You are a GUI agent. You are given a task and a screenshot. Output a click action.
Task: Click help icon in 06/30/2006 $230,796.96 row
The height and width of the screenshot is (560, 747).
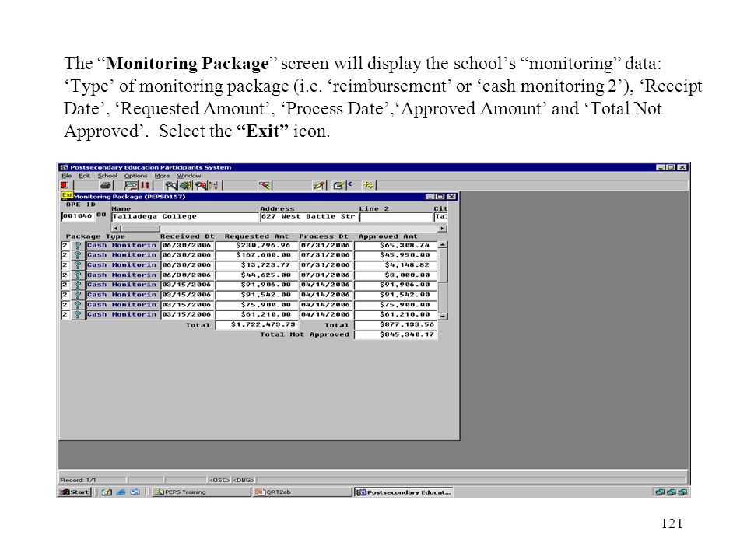78,246
